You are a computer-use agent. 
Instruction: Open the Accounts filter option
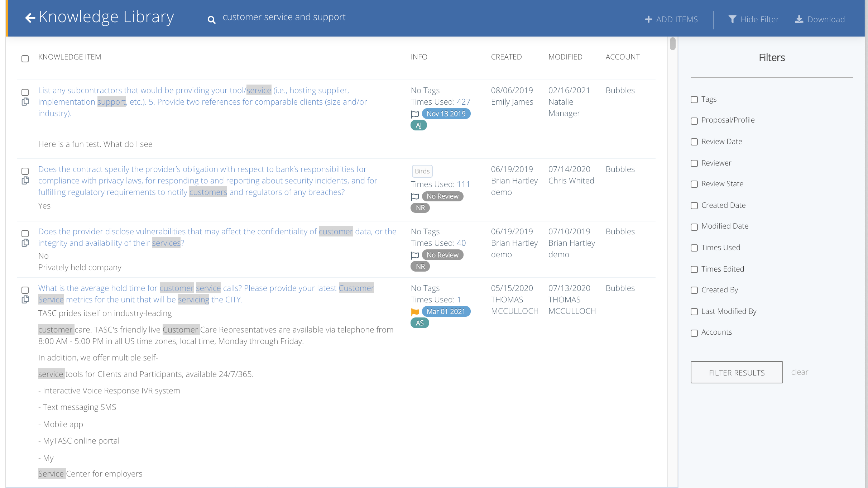point(694,333)
